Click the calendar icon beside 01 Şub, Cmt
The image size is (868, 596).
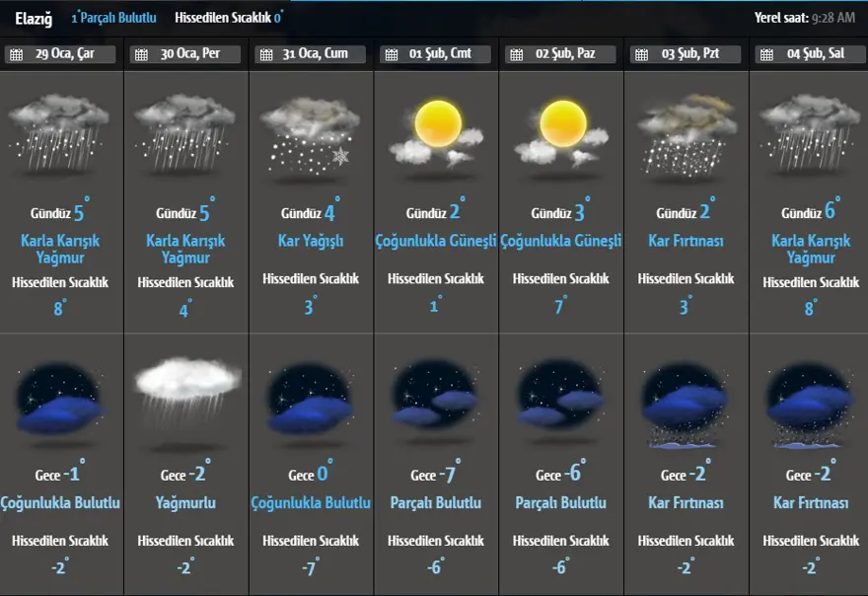coord(391,55)
